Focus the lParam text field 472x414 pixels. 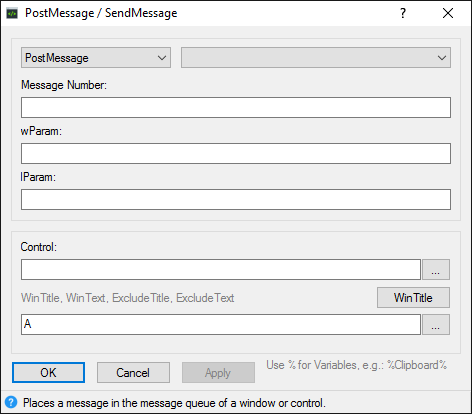click(236, 199)
